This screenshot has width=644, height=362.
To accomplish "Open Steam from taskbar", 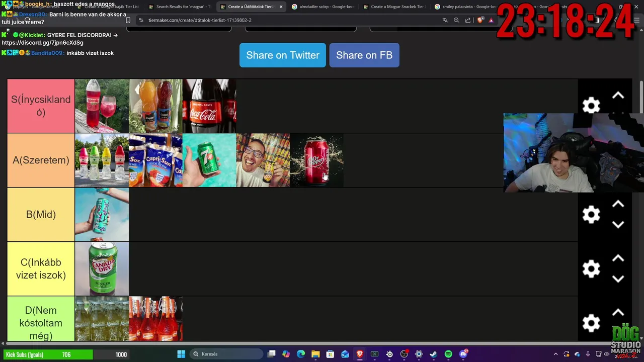I will pyautogui.click(x=433, y=354).
